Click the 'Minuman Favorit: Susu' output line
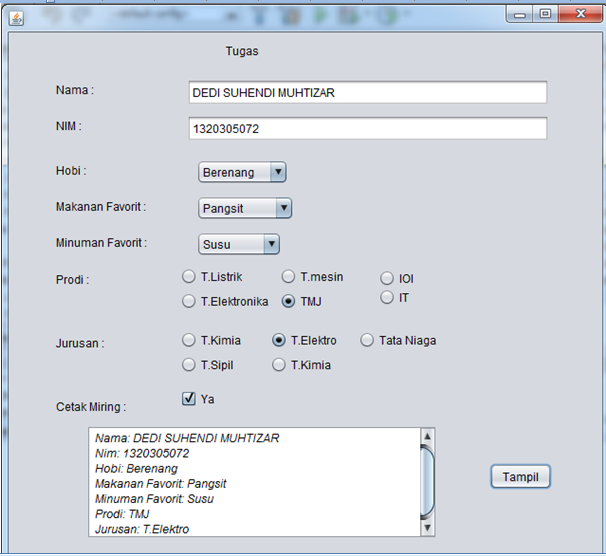Image resolution: width=606 pixels, height=556 pixels. 154,499
